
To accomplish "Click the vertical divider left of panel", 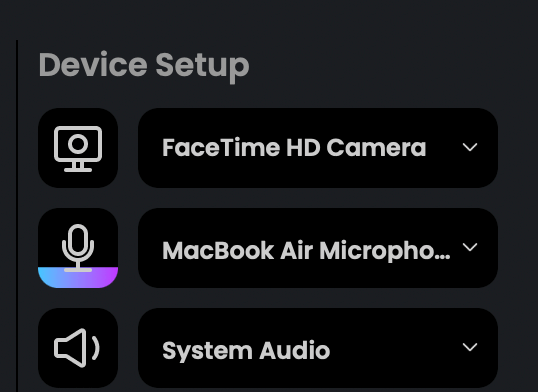I will click(x=17, y=216).
